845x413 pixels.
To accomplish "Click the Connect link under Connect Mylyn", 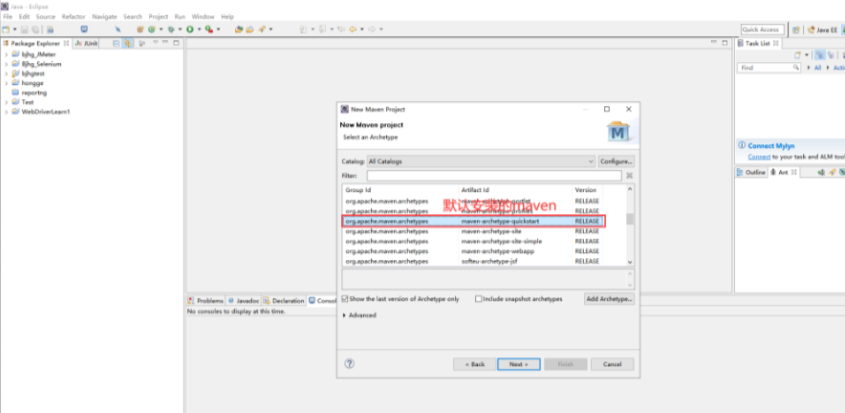I will click(x=759, y=157).
